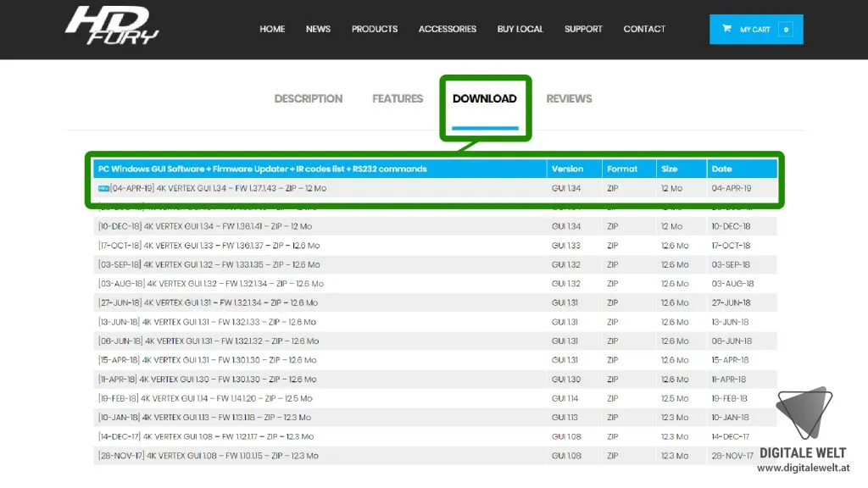Switch to the DESCRIPTION tab
868x488 pixels.
(x=309, y=98)
